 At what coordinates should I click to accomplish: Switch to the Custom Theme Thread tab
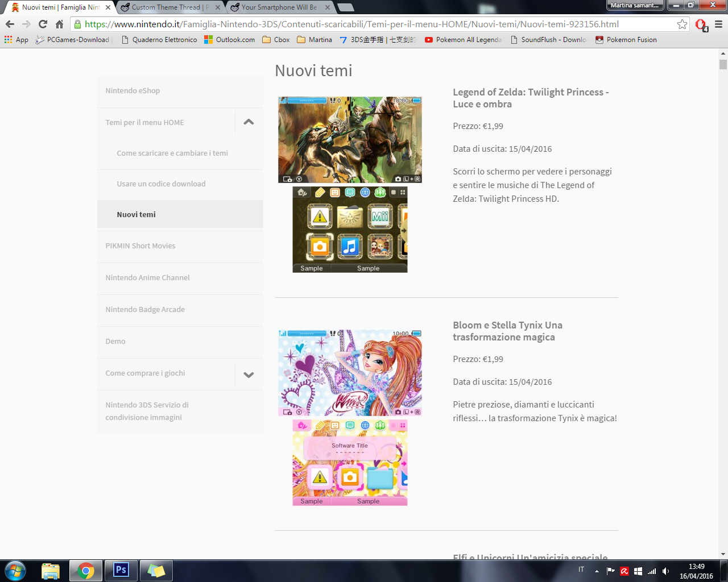pyautogui.click(x=171, y=7)
